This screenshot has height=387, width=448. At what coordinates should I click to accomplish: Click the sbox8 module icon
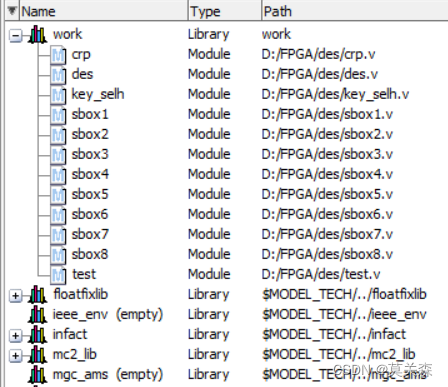click(x=58, y=255)
